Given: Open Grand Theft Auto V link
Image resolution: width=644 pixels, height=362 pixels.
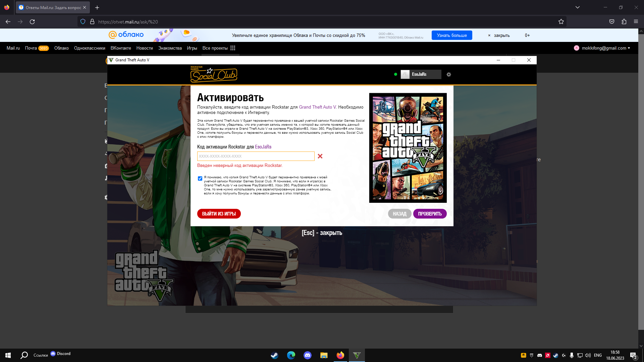Looking at the screenshot, I should (x=318, y=107).
